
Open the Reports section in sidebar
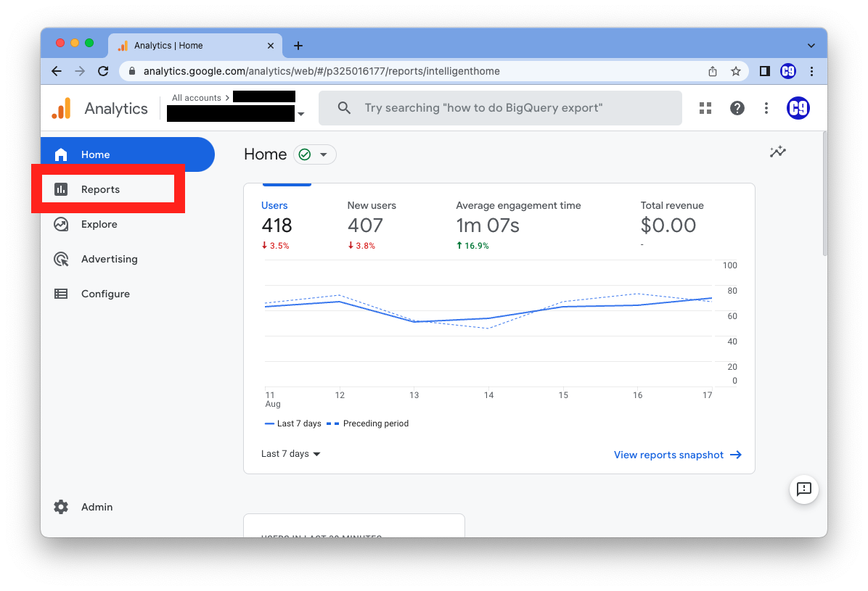(x=100, y=189)
